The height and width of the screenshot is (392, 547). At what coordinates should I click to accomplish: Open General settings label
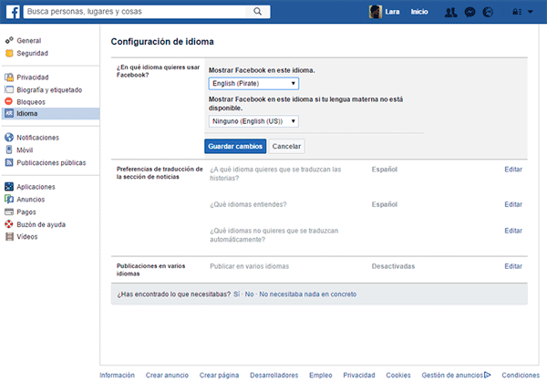point(29,40)
